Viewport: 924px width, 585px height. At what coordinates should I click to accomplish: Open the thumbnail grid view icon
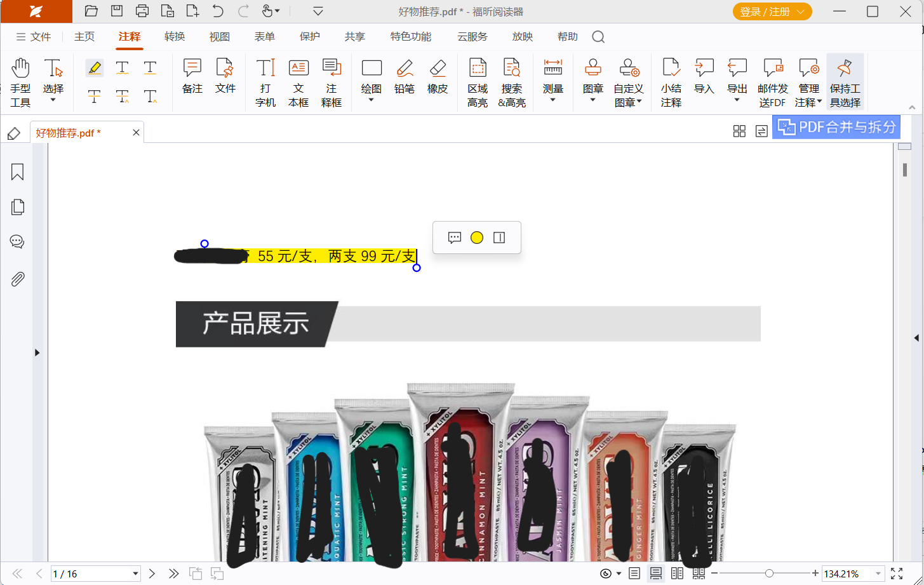[739, 131]
